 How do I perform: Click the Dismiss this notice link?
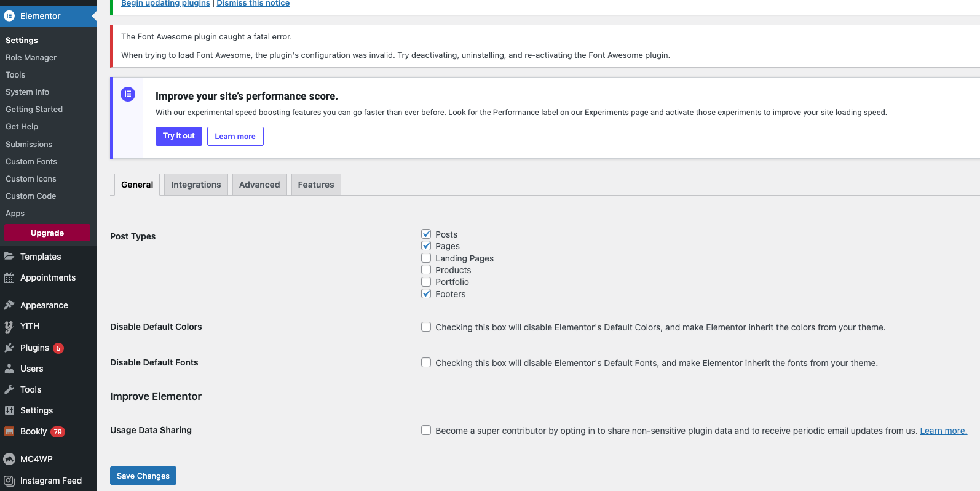click(253, 3)
